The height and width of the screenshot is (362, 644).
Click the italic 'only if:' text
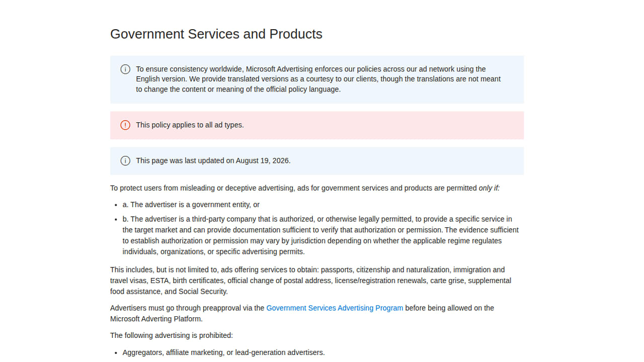point(489,188)
